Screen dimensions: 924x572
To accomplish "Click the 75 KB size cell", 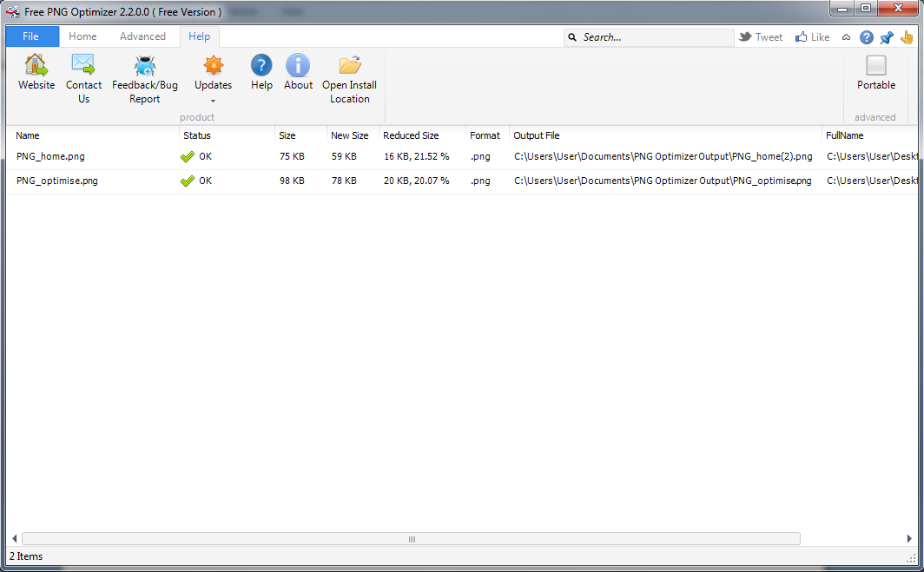I will 292,157.
